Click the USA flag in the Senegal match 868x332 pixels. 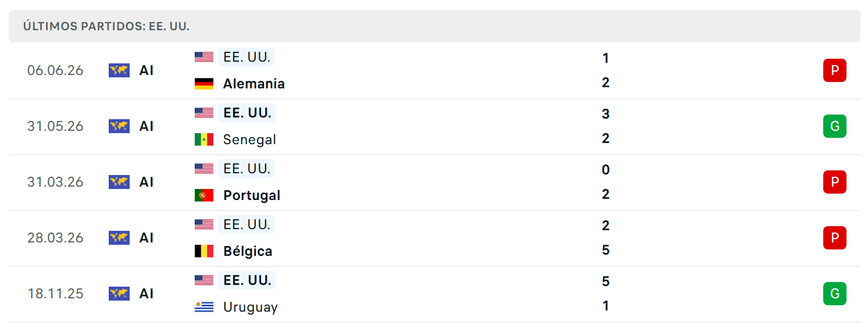204,113
